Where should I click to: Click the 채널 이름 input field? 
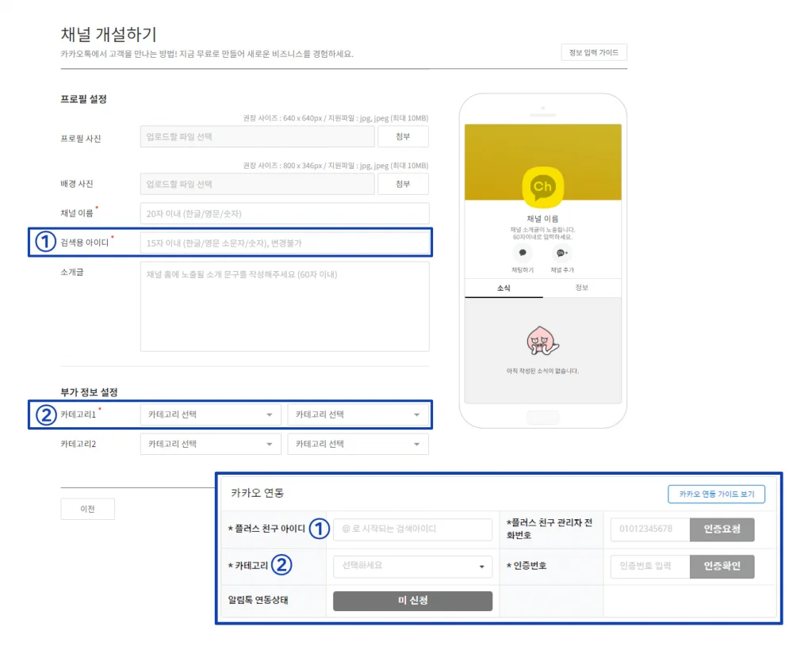(x=284, y=214)
